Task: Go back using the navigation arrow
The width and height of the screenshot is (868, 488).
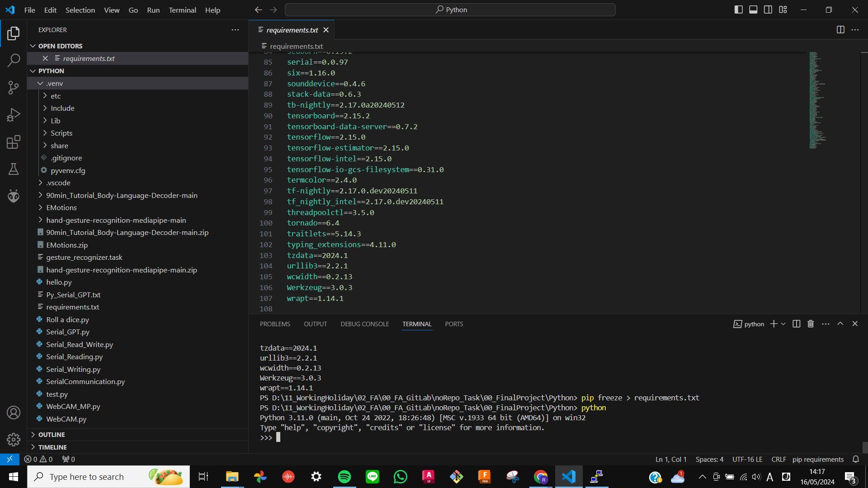Action: (258, 10)
